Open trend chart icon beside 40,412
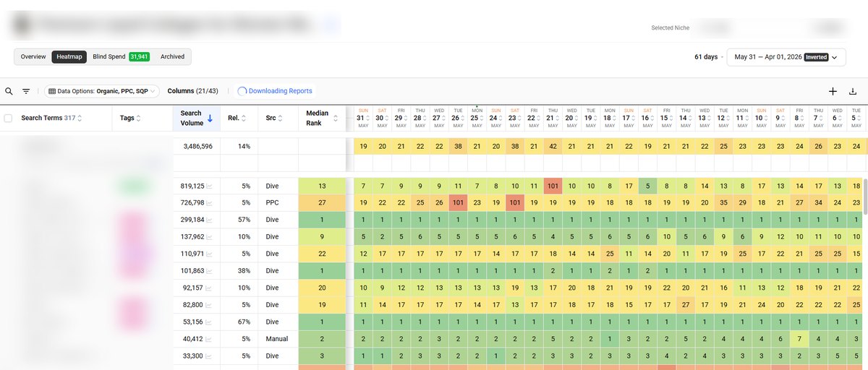 (x=209, y=339)
